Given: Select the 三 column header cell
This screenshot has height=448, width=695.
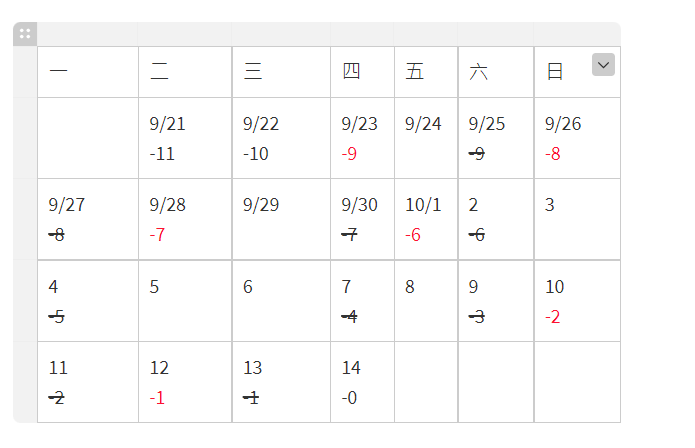Looking at the screenshot, I should 281,72.
